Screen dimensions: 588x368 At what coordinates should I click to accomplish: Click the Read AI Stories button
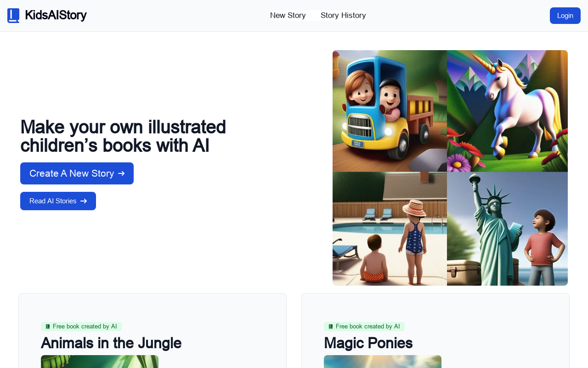pos(58,201)
